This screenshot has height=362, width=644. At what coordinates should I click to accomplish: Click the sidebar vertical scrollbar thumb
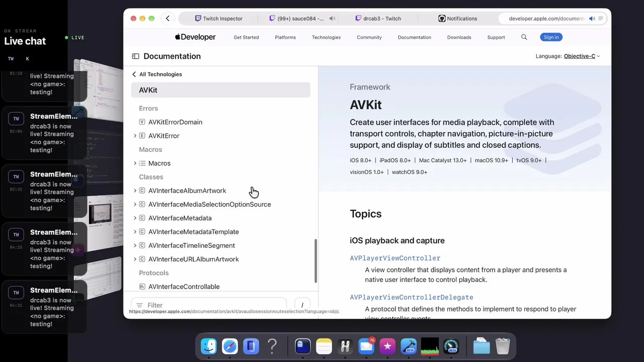[x=315, y=260]
